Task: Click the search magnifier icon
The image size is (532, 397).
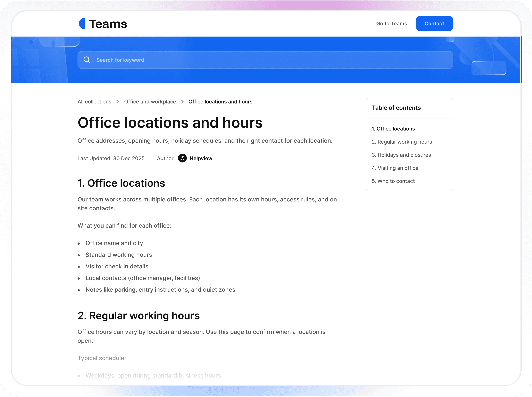Action: coord(87,60)
